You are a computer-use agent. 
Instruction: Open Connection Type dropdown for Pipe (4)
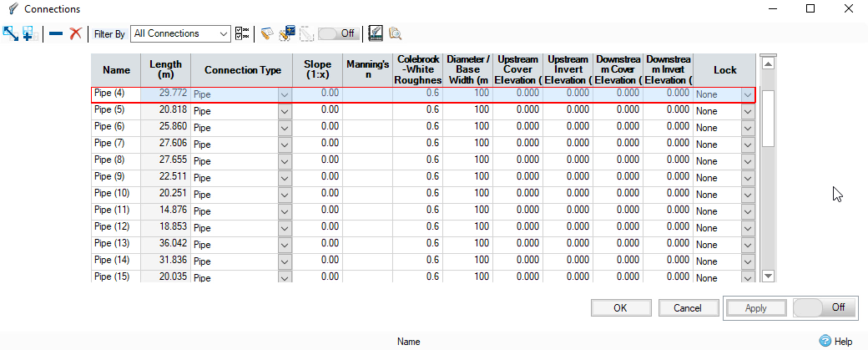coord(285,94)
